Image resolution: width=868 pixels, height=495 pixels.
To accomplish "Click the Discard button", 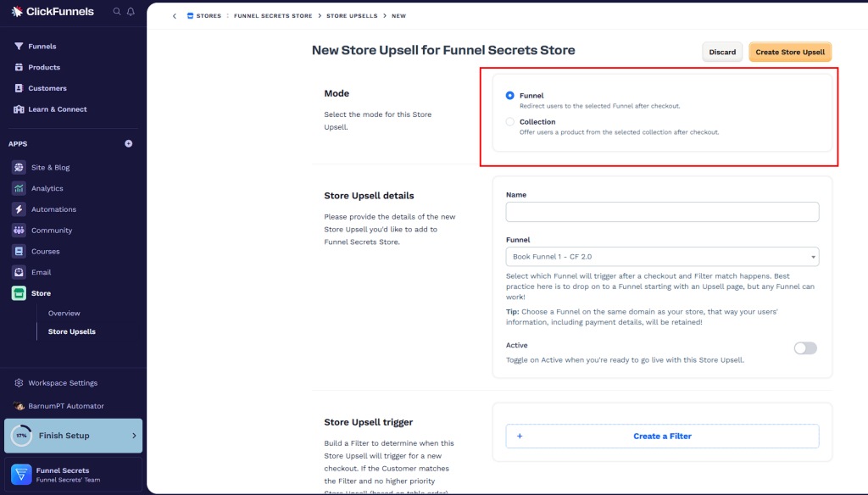I will coord(722,52).
